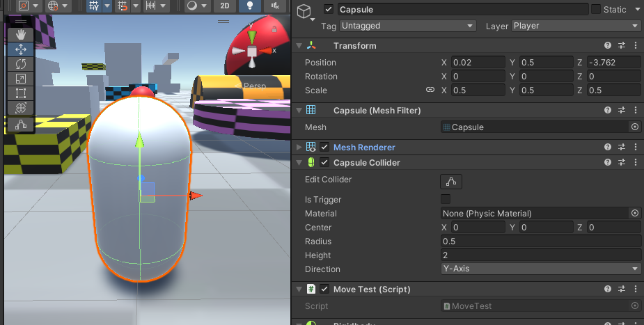Click the Transform component help icon
The width and height of the screenshot is (644, 325).
[x=608, y=45]
